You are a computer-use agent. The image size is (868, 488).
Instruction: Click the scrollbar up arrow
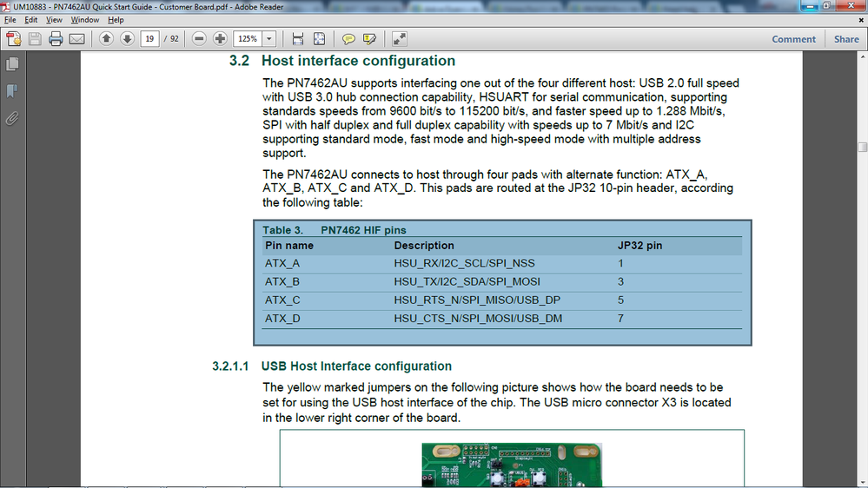(x=863, y=57)
